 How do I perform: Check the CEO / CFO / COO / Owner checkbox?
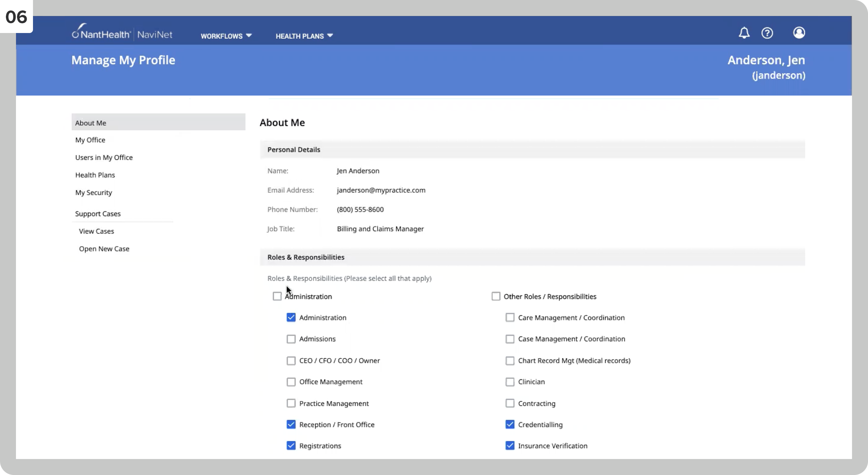pos(291,360)
